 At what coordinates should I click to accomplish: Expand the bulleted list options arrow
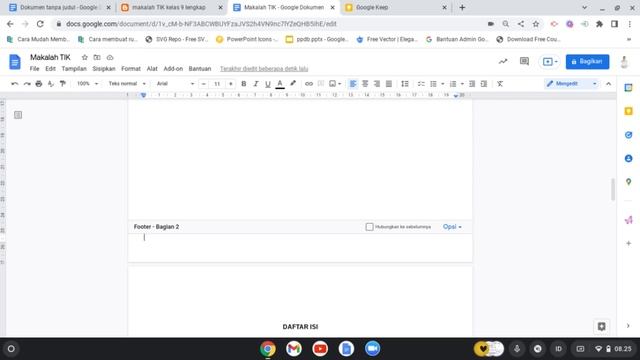click(x=442, y=84)
